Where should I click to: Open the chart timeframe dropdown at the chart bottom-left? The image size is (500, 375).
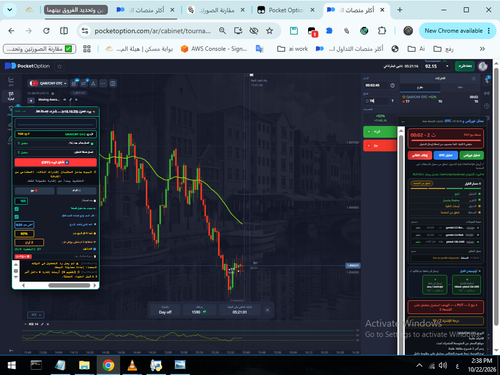(36, 315)
